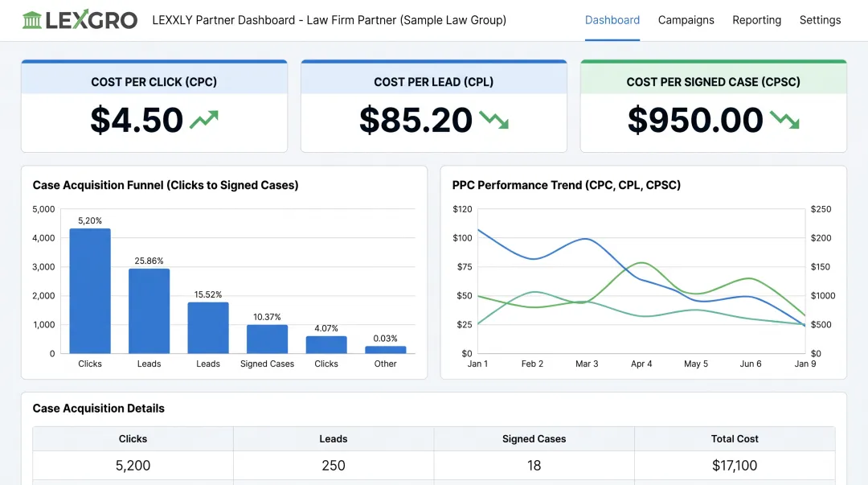
Task: Click the $4.50 CPC value
Action: (137, 120)
